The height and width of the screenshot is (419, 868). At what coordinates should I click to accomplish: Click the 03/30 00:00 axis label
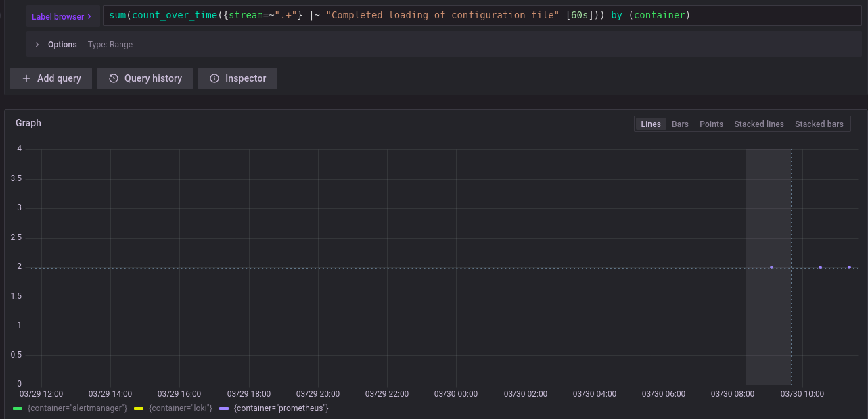[456, 393]
